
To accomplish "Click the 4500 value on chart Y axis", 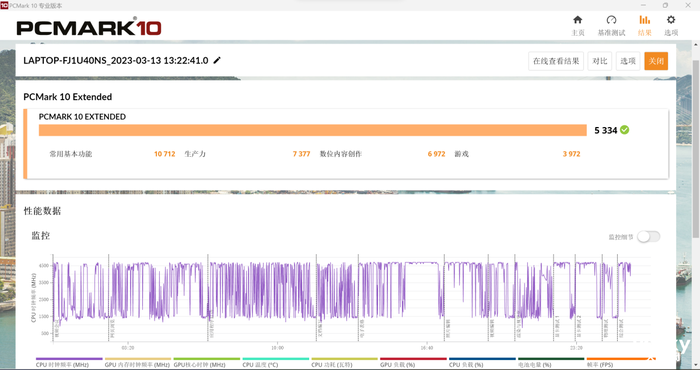I will tap(44, 265).
